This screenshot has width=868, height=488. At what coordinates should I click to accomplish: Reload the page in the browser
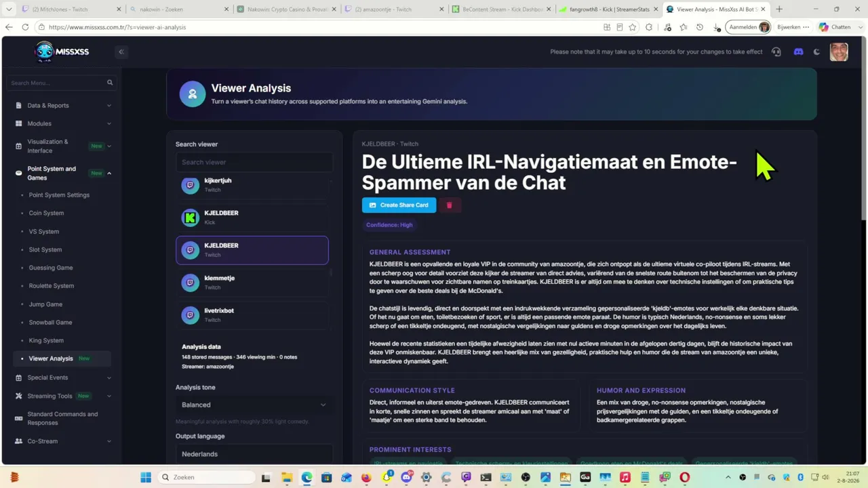[x=25, y=27]
